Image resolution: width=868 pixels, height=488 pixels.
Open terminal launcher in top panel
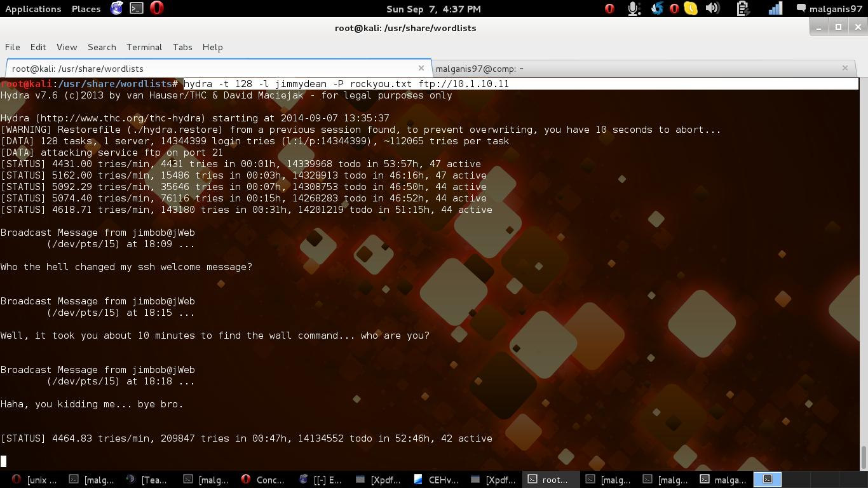tap(136, 8)
